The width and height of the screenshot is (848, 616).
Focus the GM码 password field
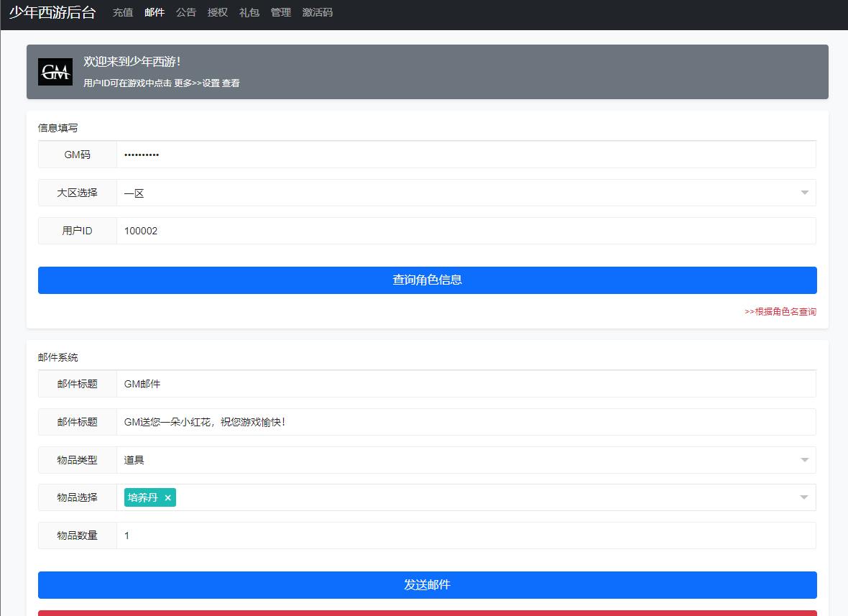coord(466,155)
